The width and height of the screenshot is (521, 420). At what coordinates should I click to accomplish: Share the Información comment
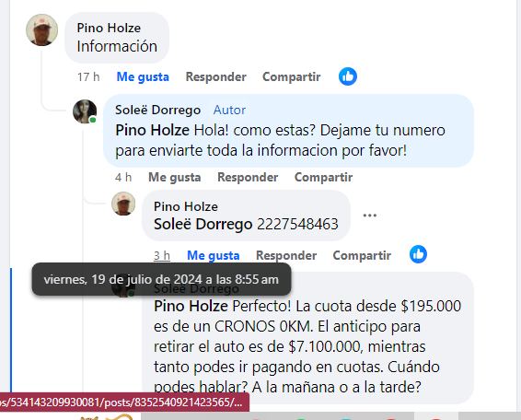[x=292, y=76]
